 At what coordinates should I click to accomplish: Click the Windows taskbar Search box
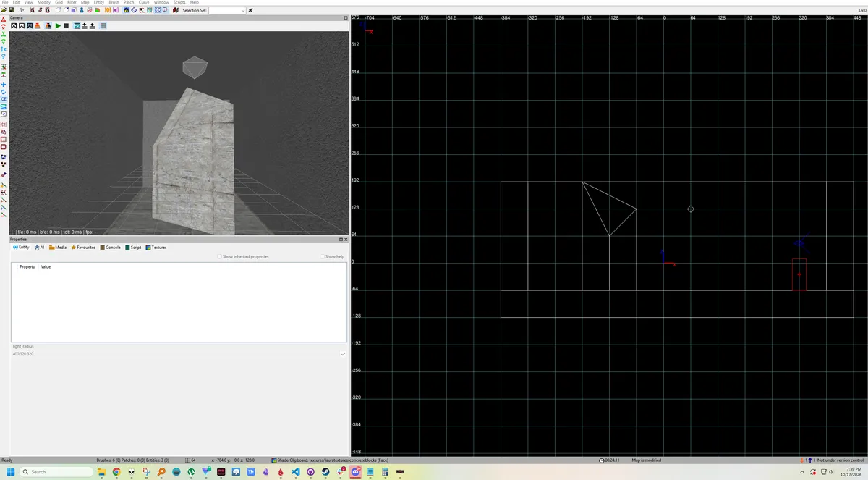[x=56, y=471]
